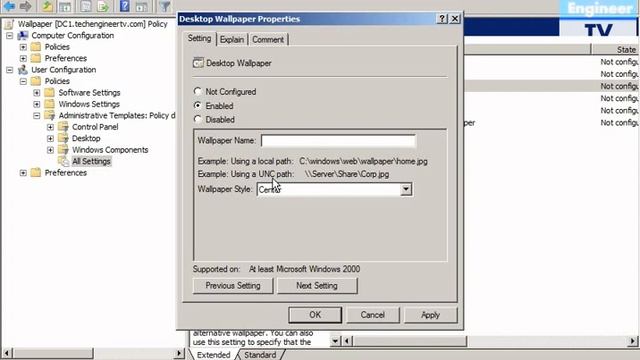Click the tree pane scroll-left arrow
The width and height of the screenshot is (640, 360).
point(7,353)
